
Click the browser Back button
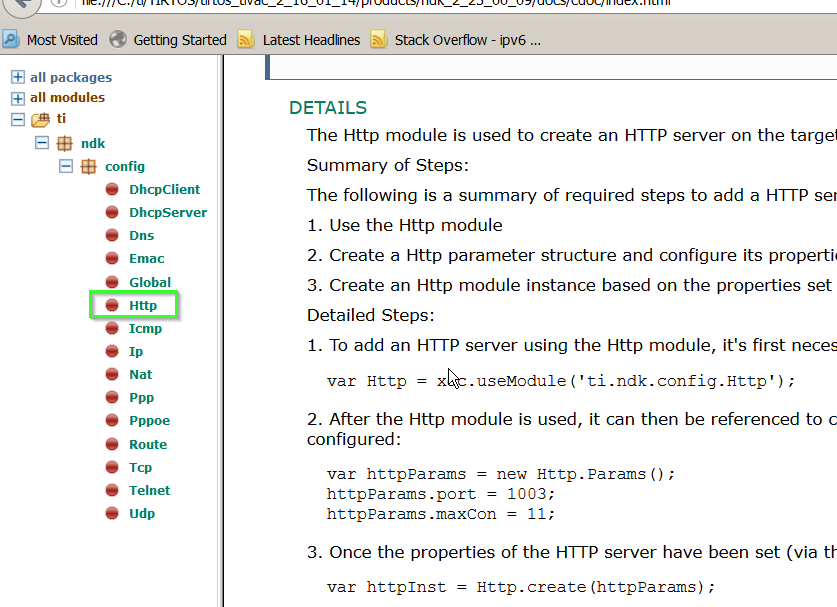21,5
